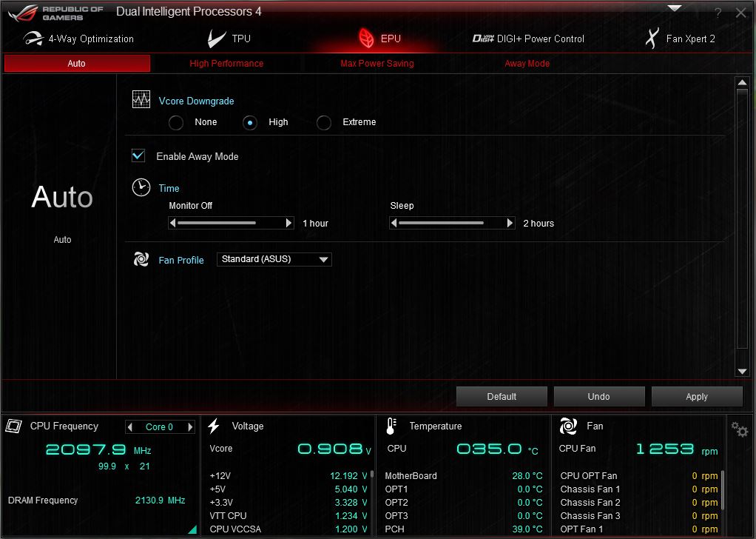Viewport: 756px width, 539px height.
Task: Click the main panel scrollbar up arrow
Action: point(742,82)
